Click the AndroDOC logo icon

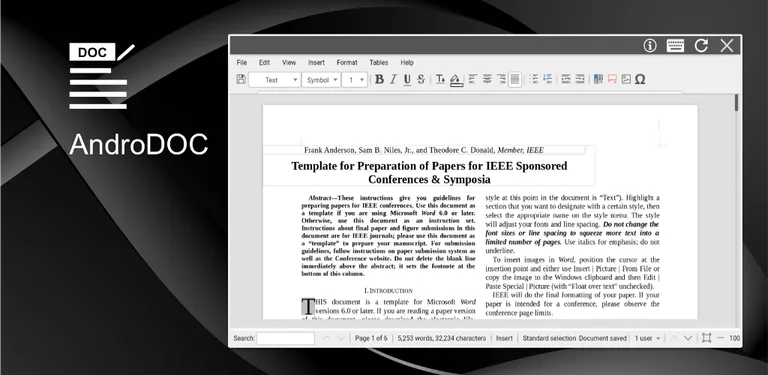coord(102,76)
